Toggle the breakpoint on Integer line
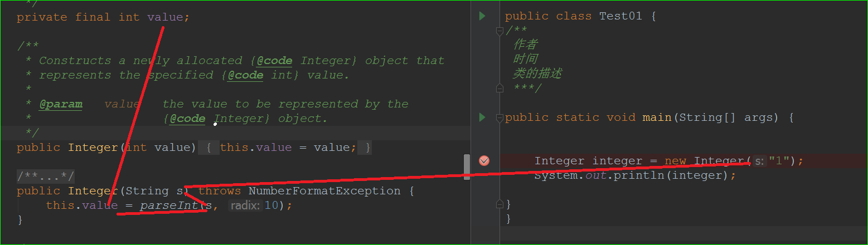The width and height of the screenshot is (868, 245). pyautogui.click(x=484, y=161)
